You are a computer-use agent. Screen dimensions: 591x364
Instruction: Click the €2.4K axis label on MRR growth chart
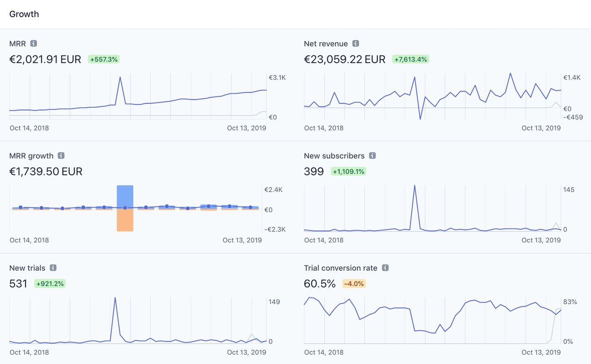point(274,190)
